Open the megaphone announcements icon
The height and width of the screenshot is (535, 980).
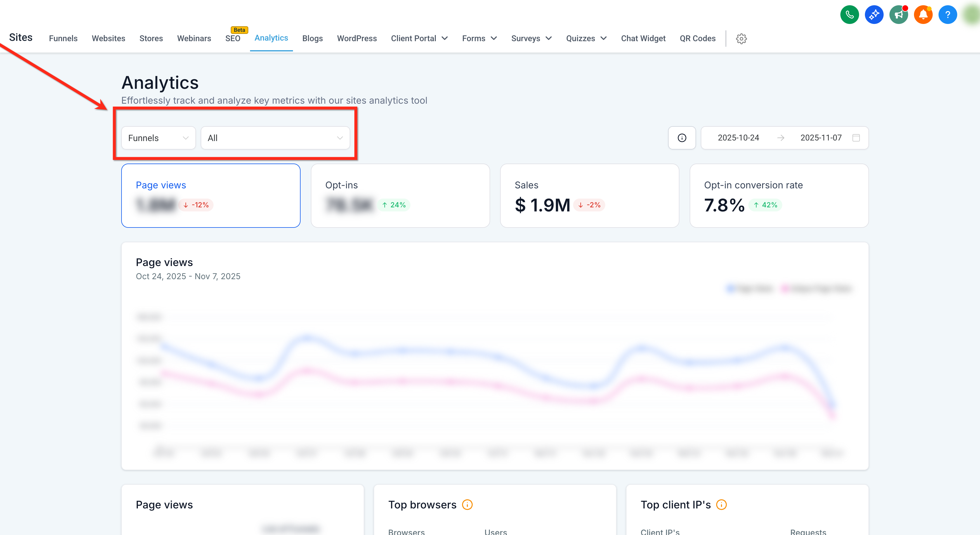point(899,15)
